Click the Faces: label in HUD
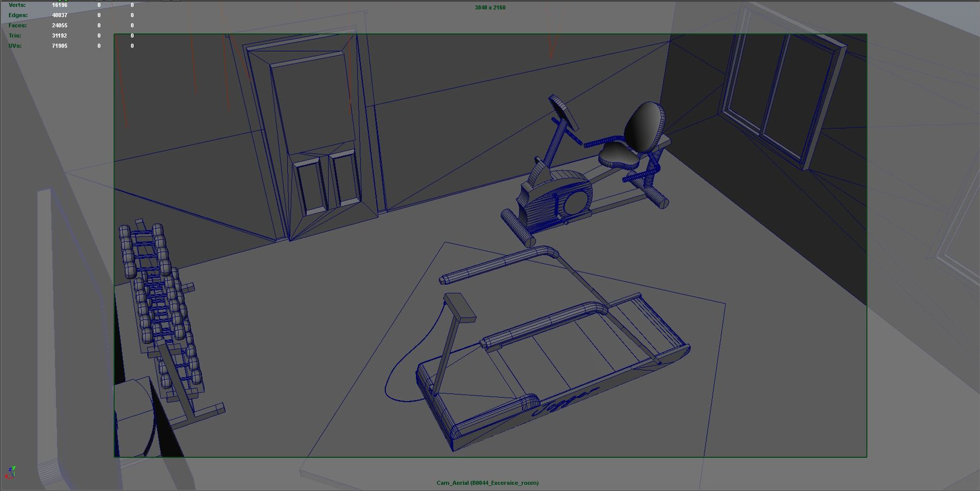The height and width of the screenshot is (491, 980). pyautogui.click(x=17, y=26)
